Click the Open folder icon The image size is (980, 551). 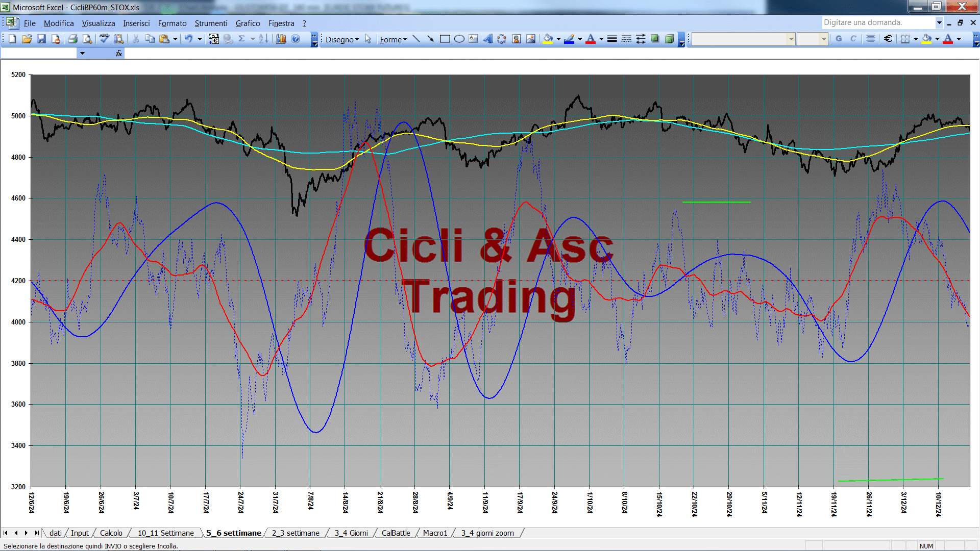coord(27,39)
